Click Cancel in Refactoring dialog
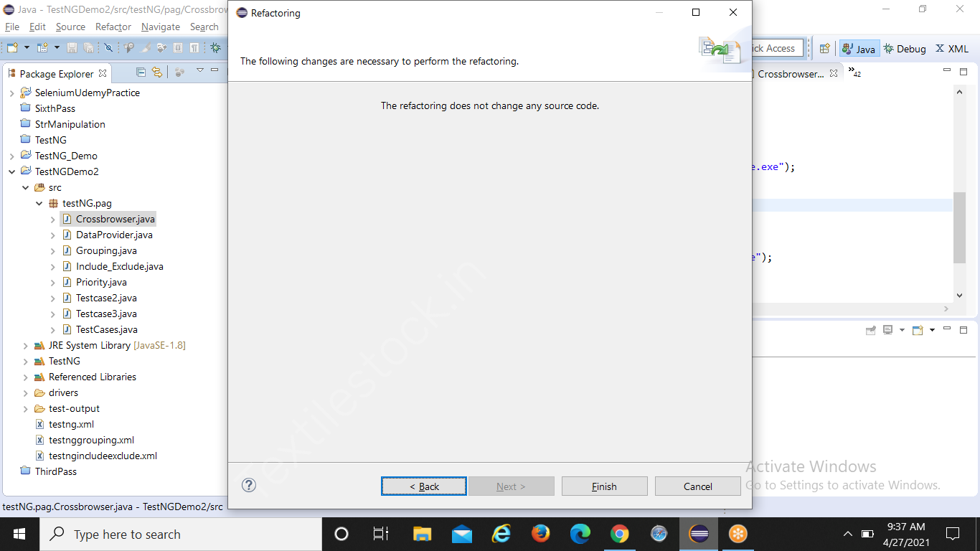Image resolution: width=980 pixels, height=551 pixels. point(698,486)
